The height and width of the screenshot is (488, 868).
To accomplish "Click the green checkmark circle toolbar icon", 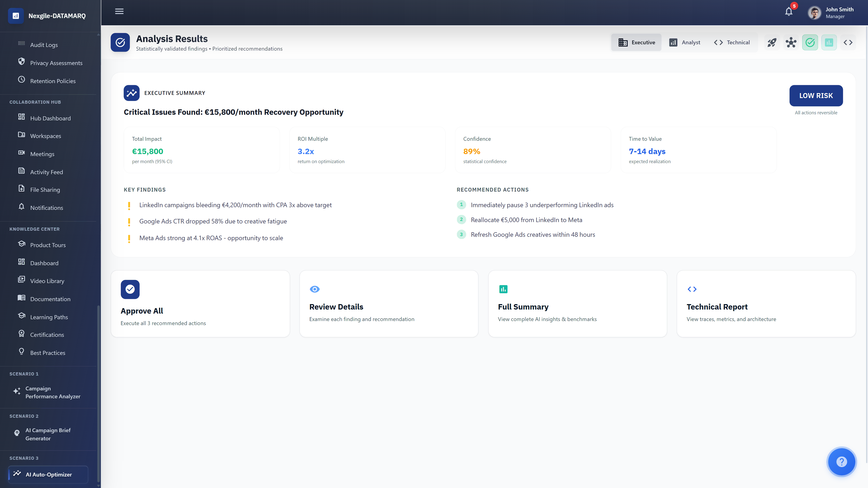I will tap(810, 42).
